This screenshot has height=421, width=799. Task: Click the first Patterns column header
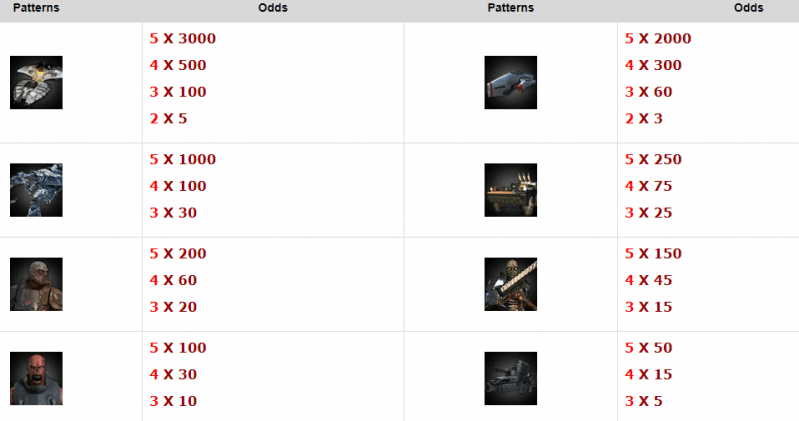(x=36, y=8)
